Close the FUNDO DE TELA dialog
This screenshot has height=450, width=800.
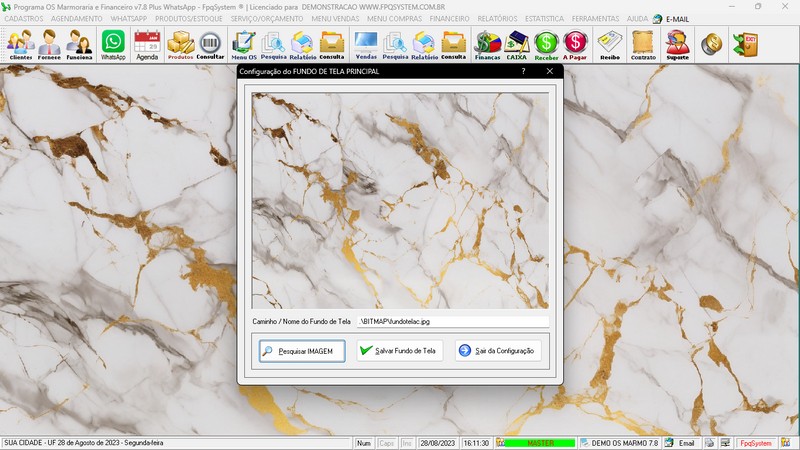(x=549, y=71)
